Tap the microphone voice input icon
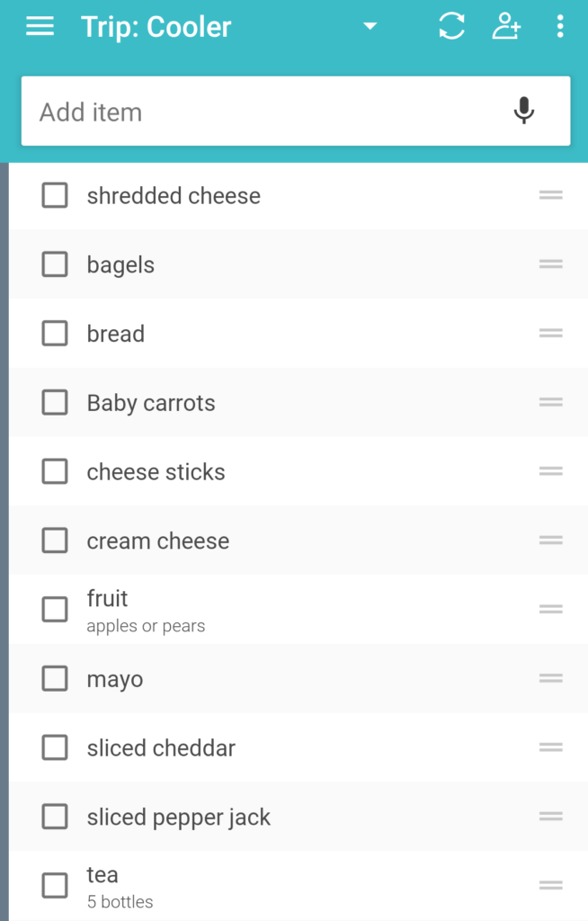 pyautogui.click(x=524, y=111)
